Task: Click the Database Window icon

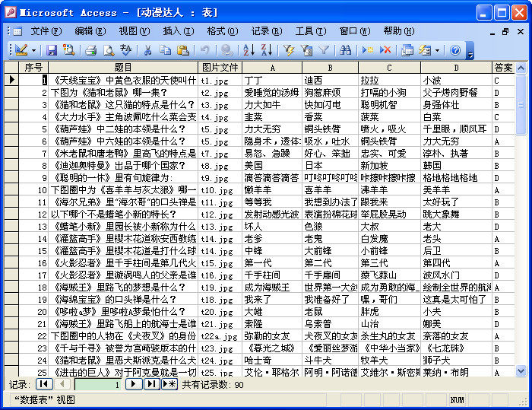Action: click(407, 50)
